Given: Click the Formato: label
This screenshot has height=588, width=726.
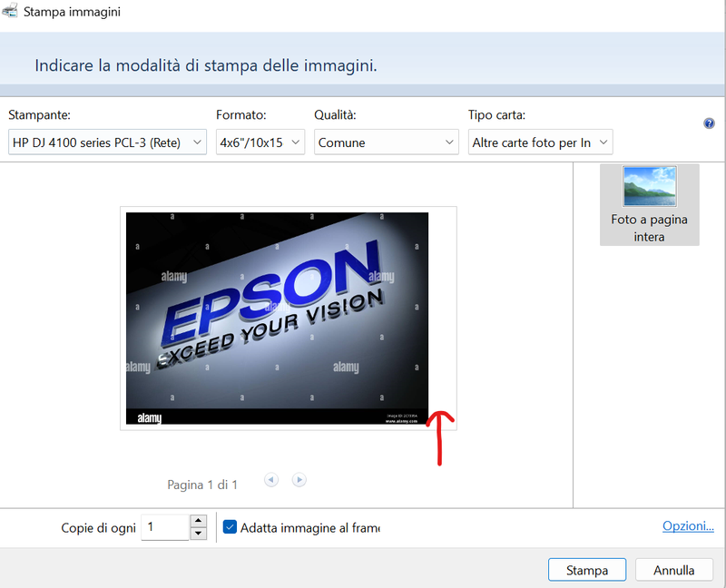Looking at the screenshot, I should coord(241,115).
